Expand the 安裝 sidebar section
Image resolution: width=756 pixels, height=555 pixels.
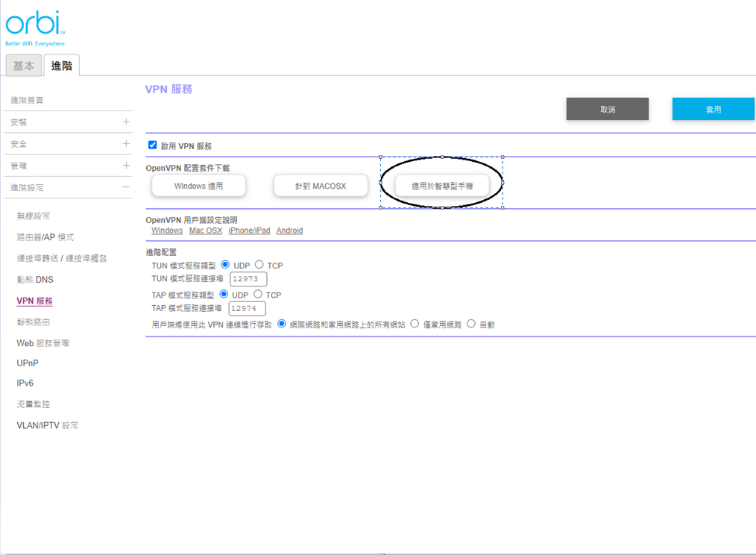click(x=126, y=122)
